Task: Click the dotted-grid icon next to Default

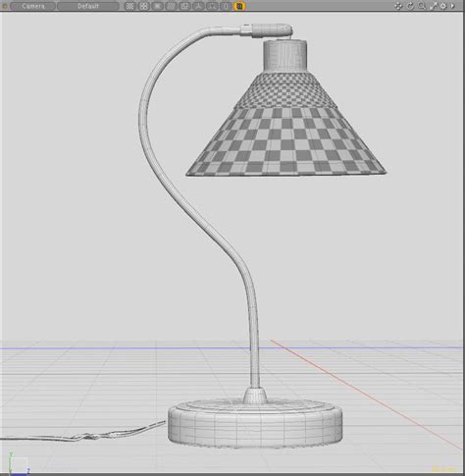Action: coord(130,6)
